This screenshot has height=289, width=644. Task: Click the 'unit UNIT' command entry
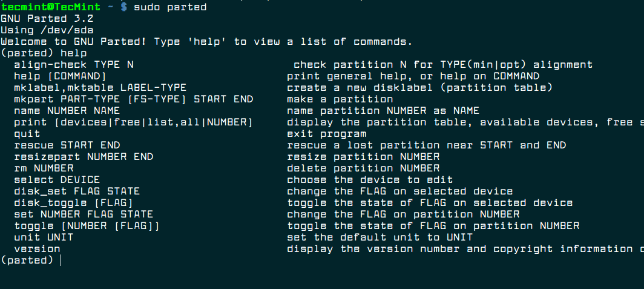click(x=44, y=238)
